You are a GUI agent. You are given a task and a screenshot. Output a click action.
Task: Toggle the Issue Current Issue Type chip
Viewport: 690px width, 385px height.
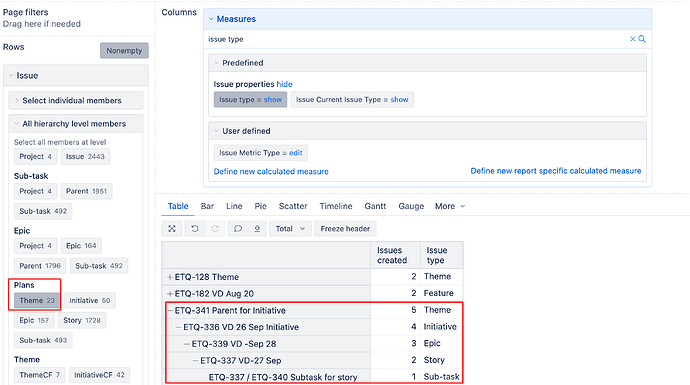[x=352, y=99]
